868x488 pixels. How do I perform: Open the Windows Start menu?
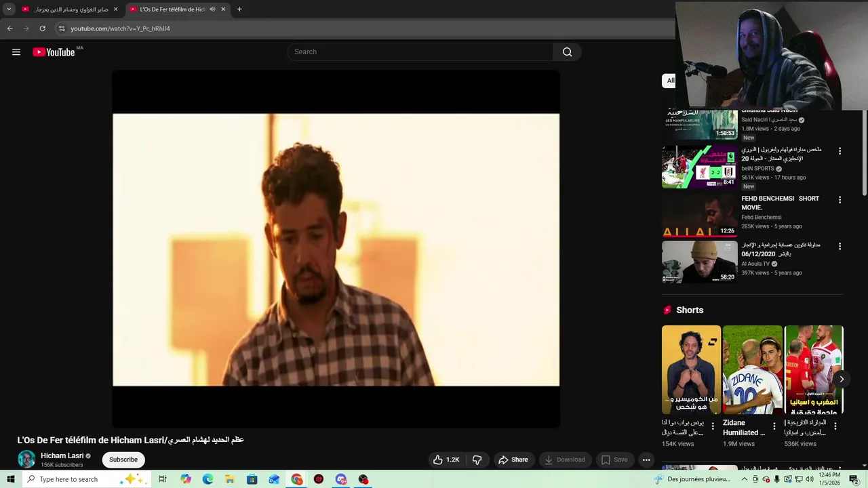(10, 479)
